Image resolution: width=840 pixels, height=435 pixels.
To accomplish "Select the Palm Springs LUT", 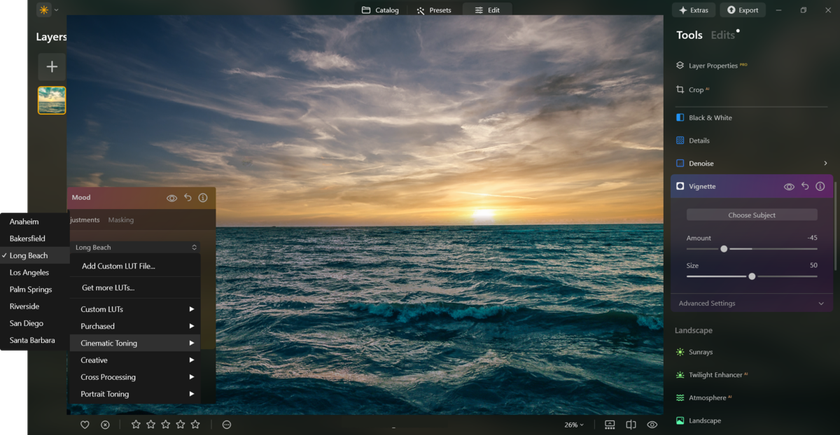I will (x=35, y=289).
